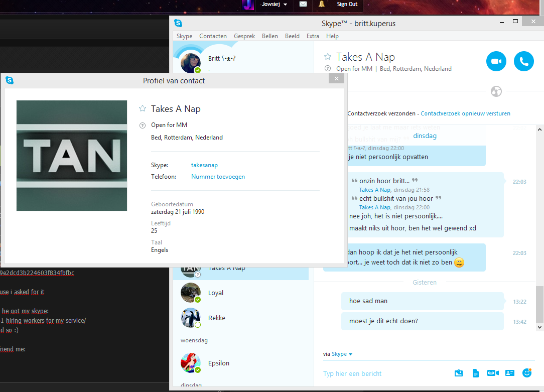This screenshot has width=544, height=392.
Task: Click the message input field
Action: tap(385, 373)
